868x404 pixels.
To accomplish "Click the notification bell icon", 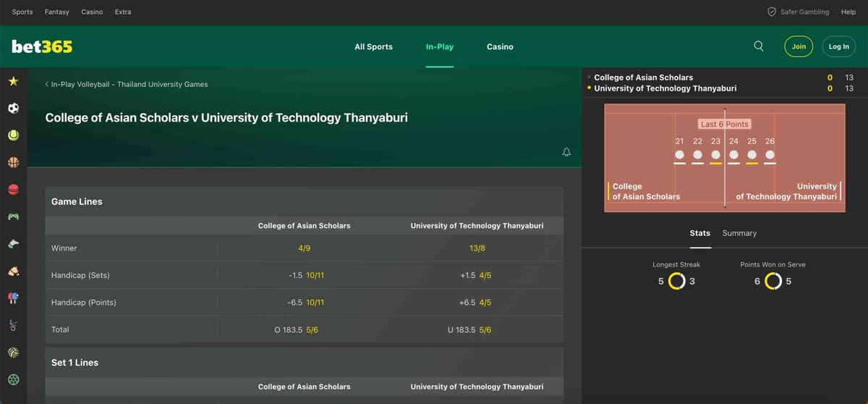I will [566, 151].
